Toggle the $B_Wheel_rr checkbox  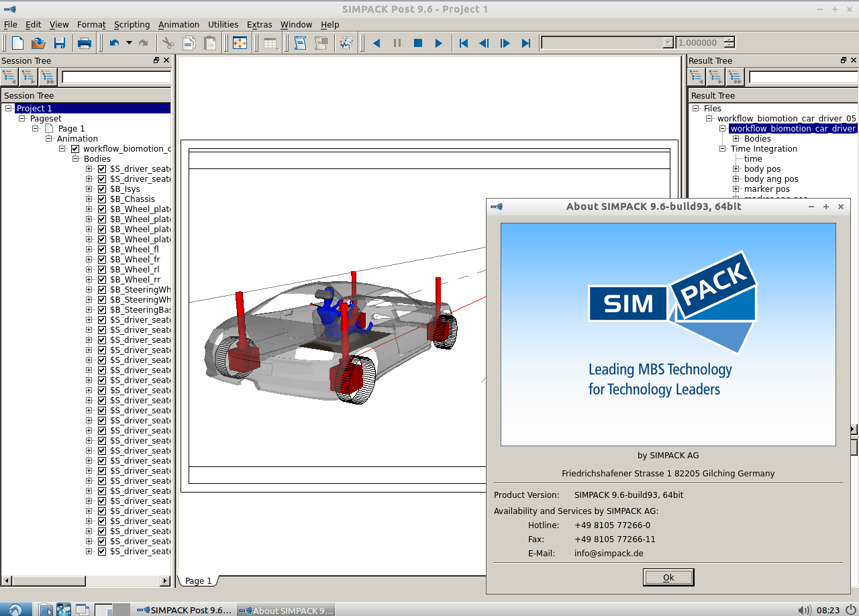102,280
